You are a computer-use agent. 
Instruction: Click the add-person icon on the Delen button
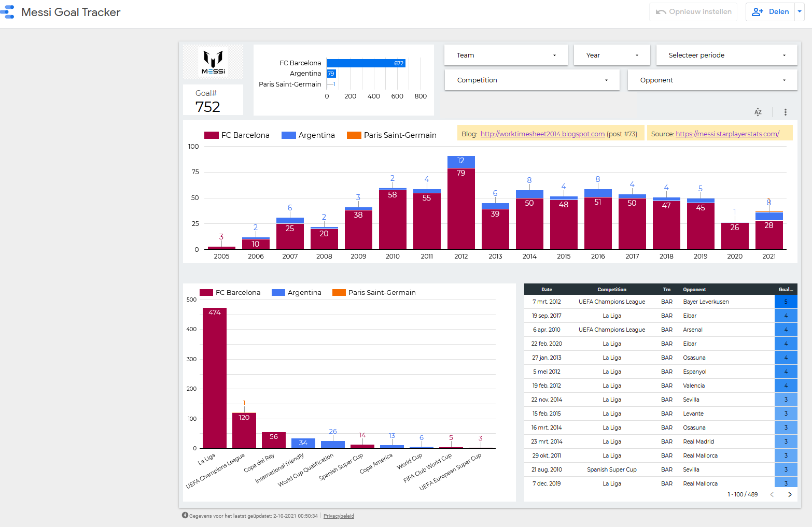click(x=758, y=11)
